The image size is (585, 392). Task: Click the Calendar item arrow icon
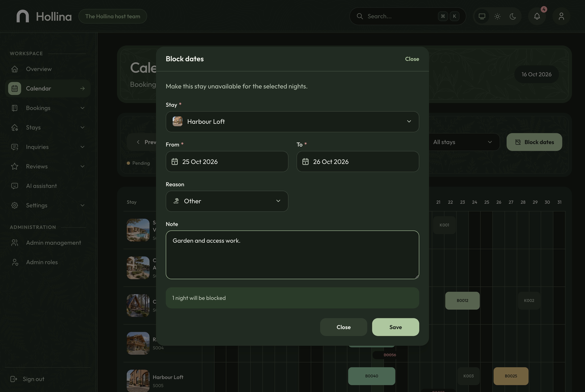tap(82, 88)
